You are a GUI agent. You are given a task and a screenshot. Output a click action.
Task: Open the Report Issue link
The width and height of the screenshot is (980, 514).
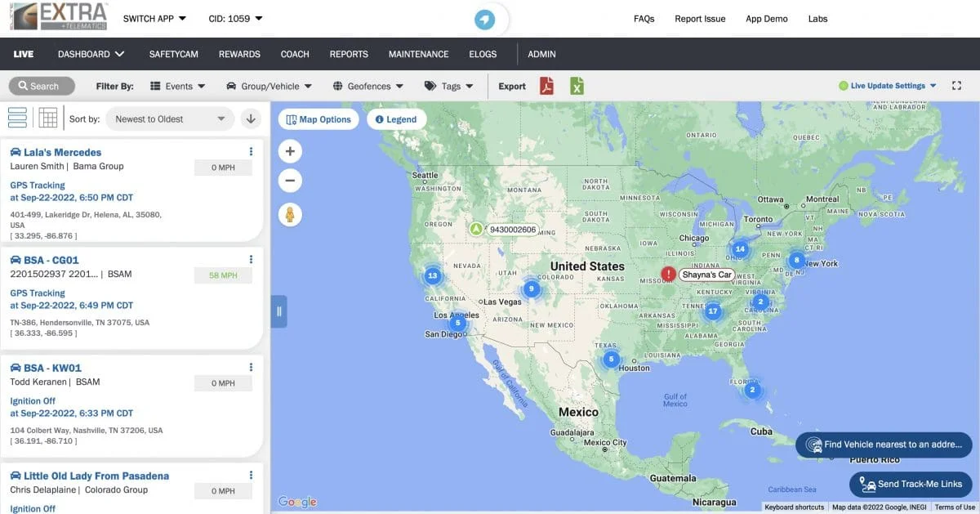coord(700,19)
